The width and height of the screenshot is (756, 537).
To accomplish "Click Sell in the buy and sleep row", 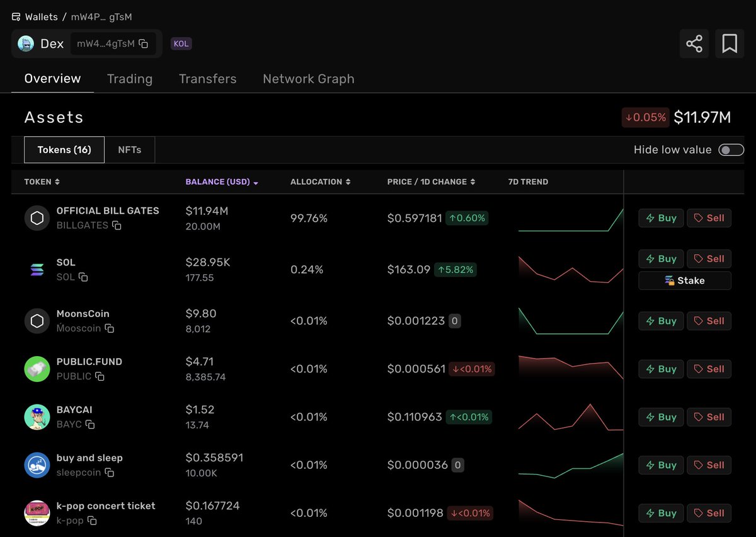I will pos(709,465).
